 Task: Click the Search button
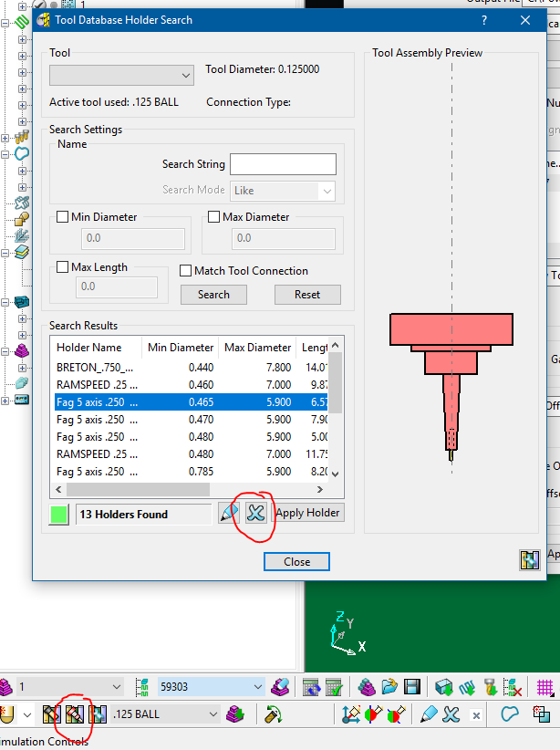213,295
